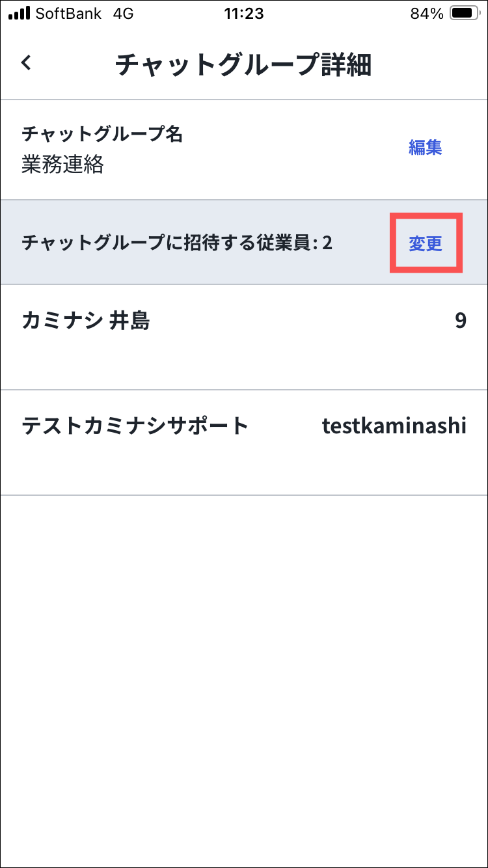The width and height of the screenshot is (488, 868).
Task: Tap the group name value 業務連絡
Action: tap(62, 165)
